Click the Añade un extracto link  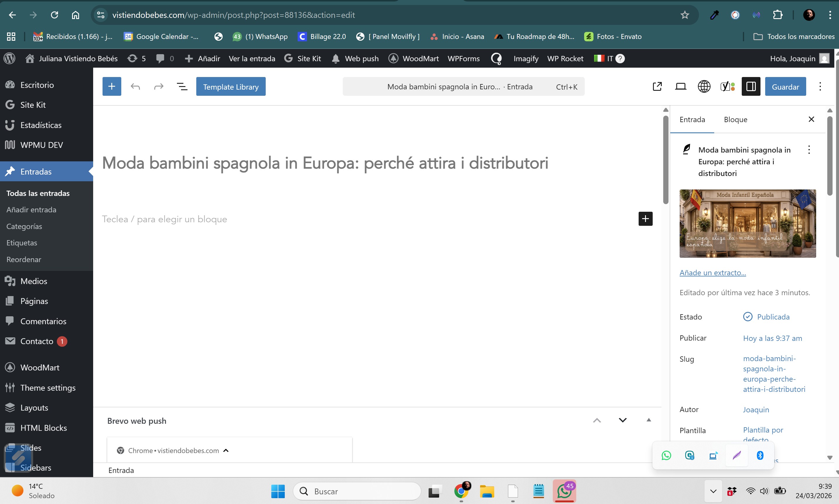[x=712, y=273]
